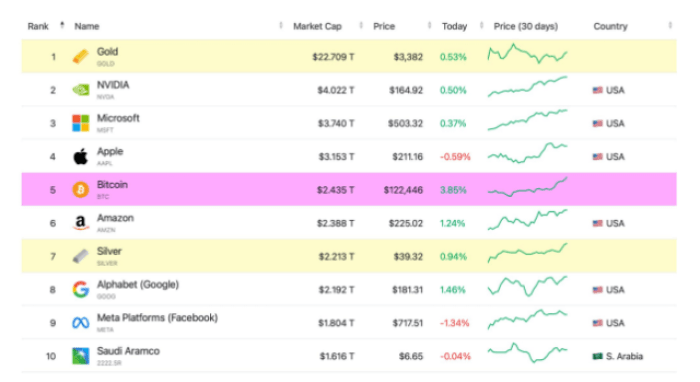Click the Google logo icon
This screenshot has height=382, width=700.
pos(81,289)
